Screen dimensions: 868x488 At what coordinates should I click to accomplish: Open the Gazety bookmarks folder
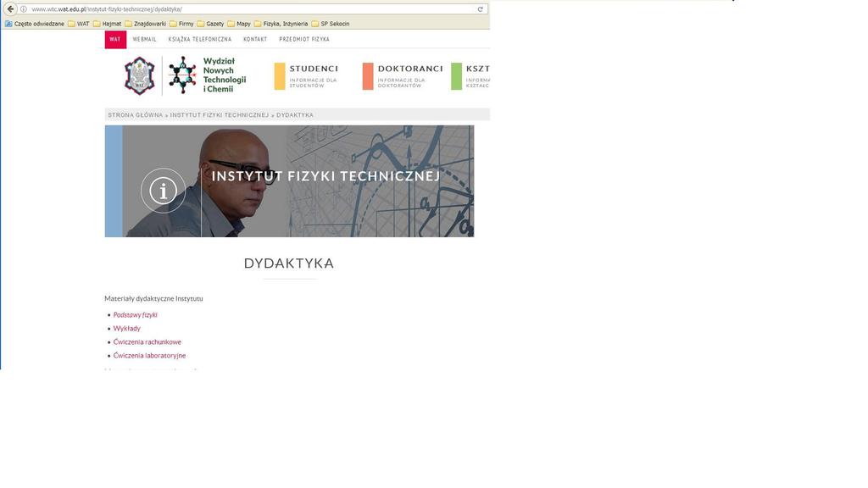(210, 24)
